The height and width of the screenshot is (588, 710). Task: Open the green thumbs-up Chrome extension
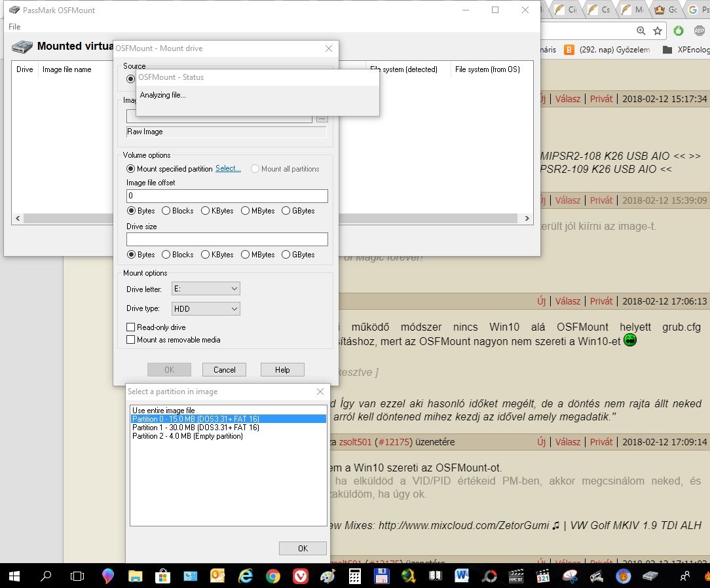click(x=679, y=31)
